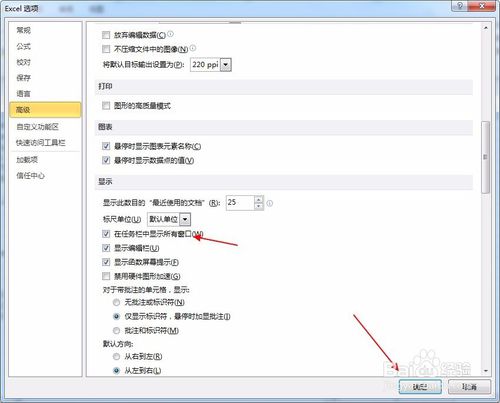
Task: Close the Excel 选项 dialog
Action: click(x=481, y=6)
